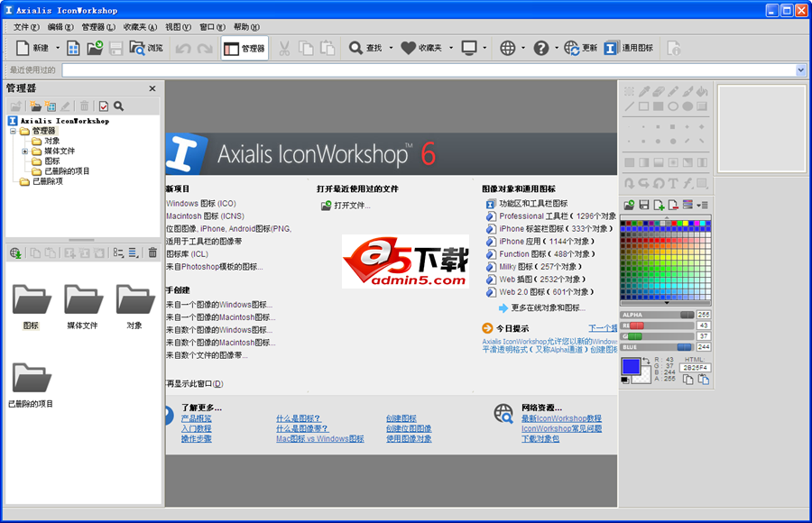Select the 已删除项 tree folder

(48, 181)
